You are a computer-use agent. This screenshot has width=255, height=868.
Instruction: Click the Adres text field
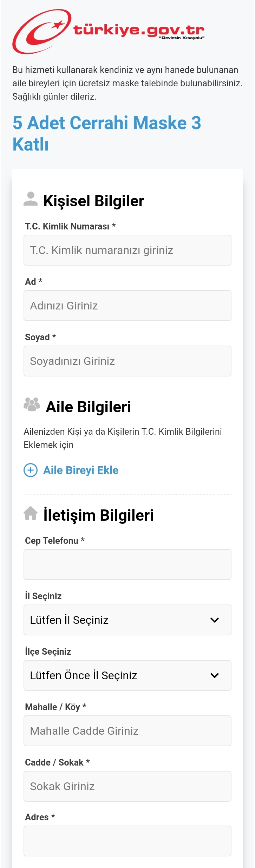[127, 841]
